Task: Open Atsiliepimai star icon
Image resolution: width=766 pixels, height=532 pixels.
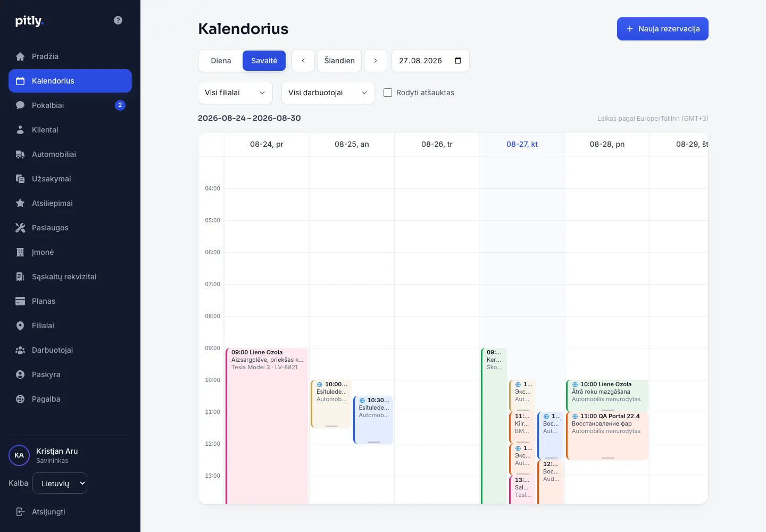Action: pos(20,203)
